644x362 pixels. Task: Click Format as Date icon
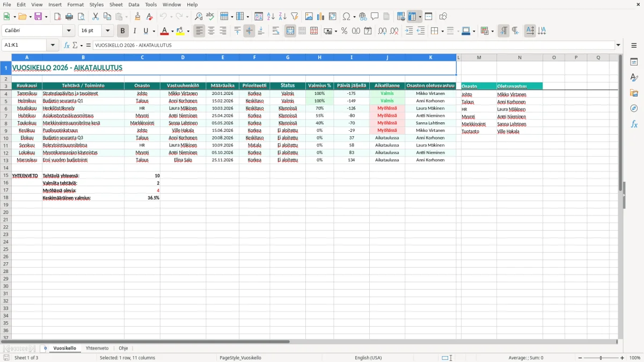click(368, 31)
